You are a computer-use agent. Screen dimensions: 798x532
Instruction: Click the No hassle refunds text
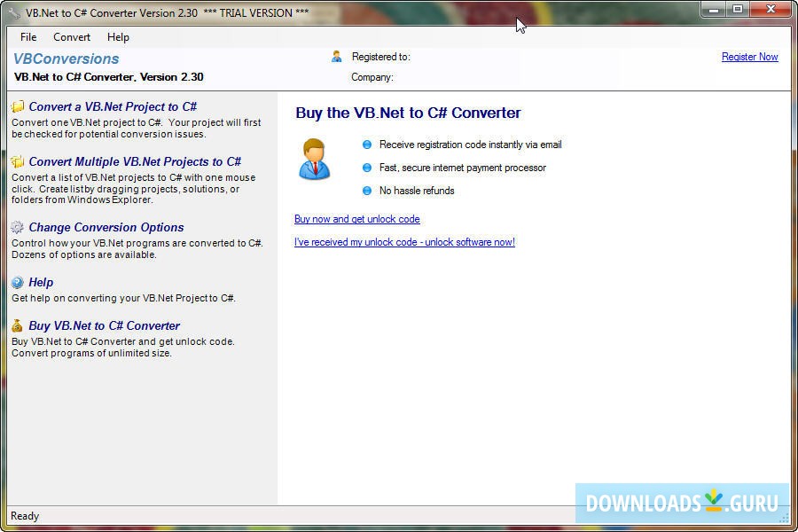[417, 191]
